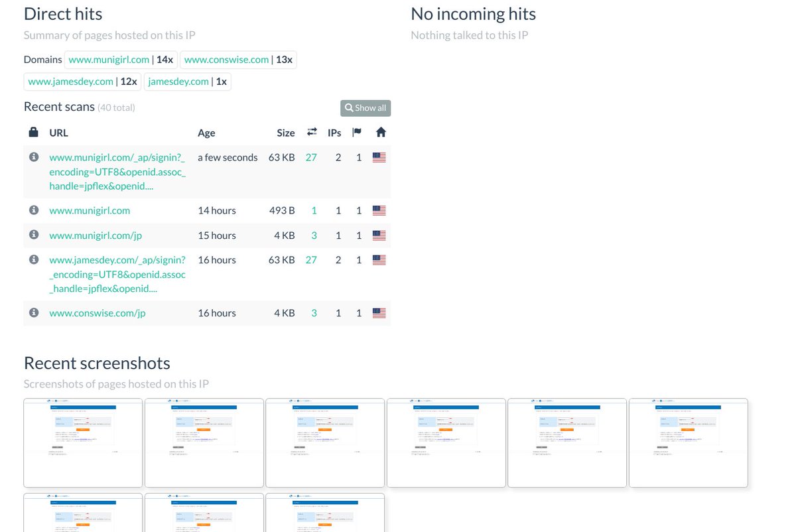The height and width of the screenshot is (532, 796).
Task: Click the '15 hours' age cell
Action: pyautogui.click(x=217, y=235)
